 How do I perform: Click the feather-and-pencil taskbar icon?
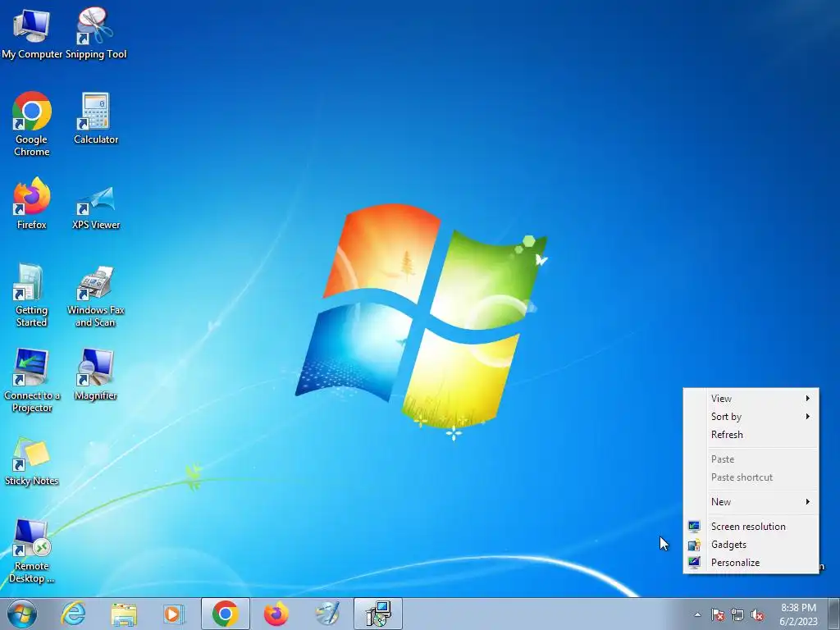tap(327, 614)
